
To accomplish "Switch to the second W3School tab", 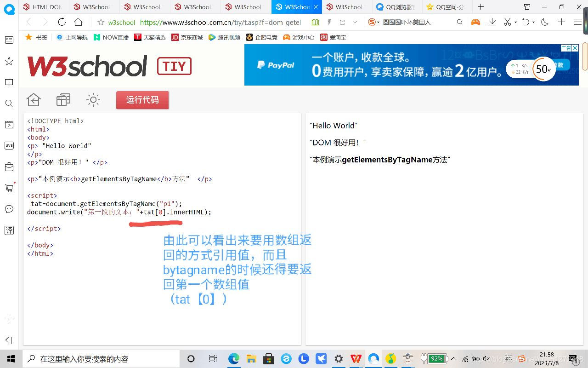I will [145, 7].
